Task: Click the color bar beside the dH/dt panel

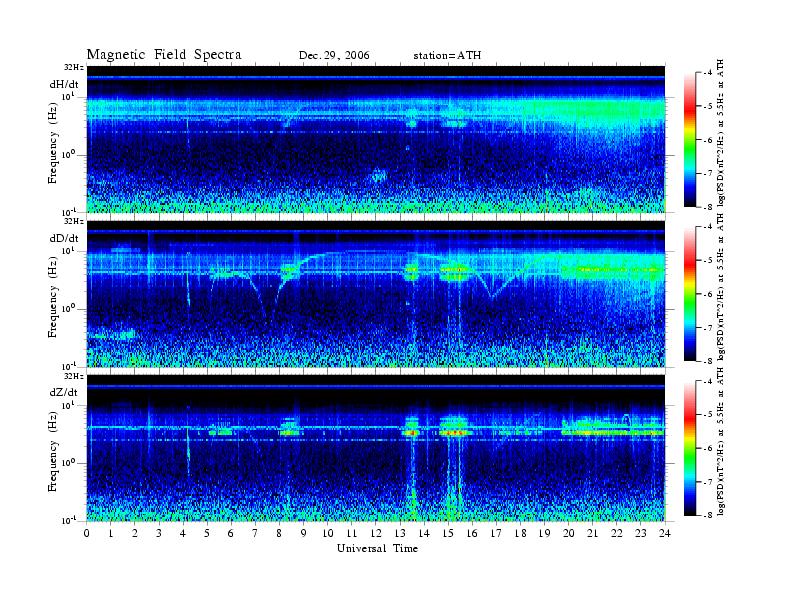Action: 690,140
